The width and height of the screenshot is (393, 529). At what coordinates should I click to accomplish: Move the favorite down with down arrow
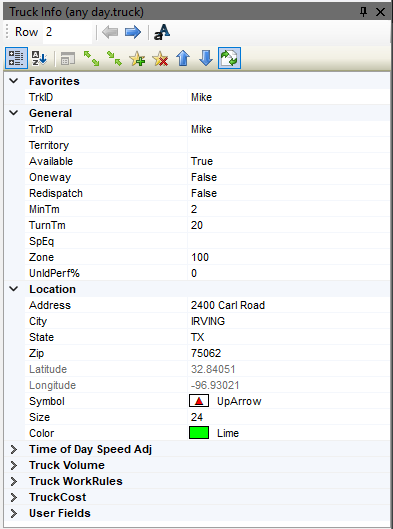206,58
